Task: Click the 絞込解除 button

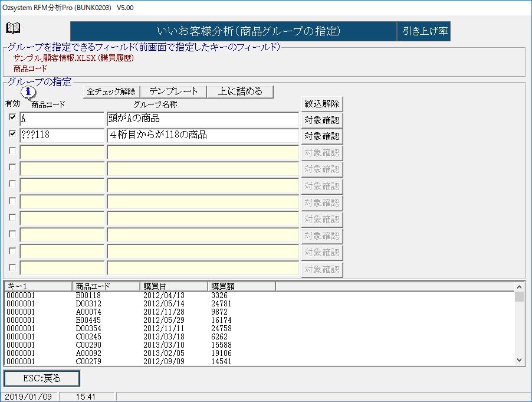Action: (322, 104)
